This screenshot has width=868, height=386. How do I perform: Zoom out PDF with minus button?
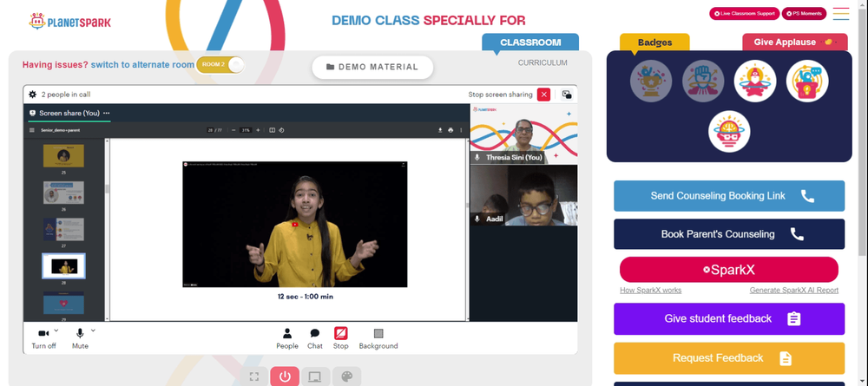tap(233, 130)
